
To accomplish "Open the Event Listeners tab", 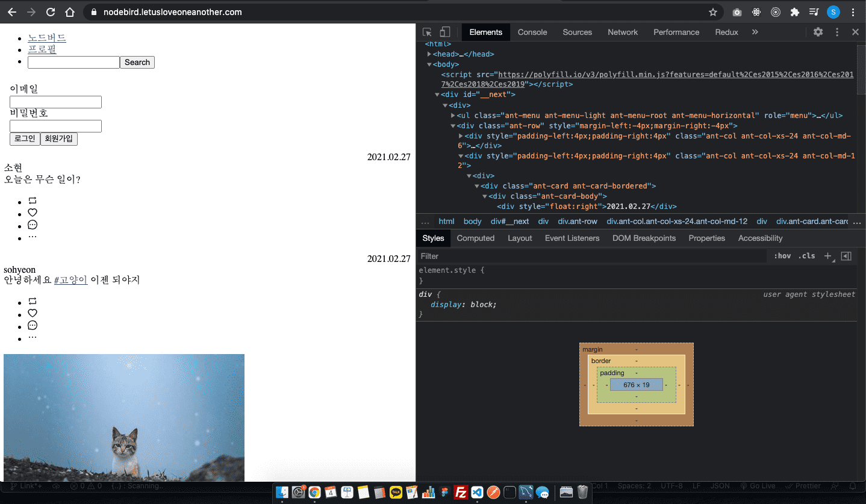I will point(572,238).
